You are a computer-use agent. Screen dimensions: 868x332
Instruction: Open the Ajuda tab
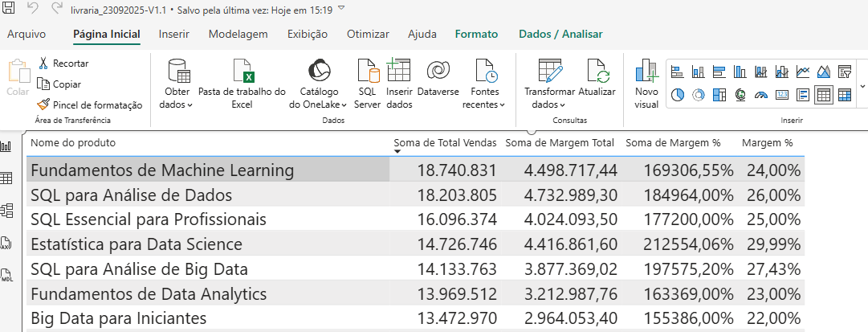422,34
